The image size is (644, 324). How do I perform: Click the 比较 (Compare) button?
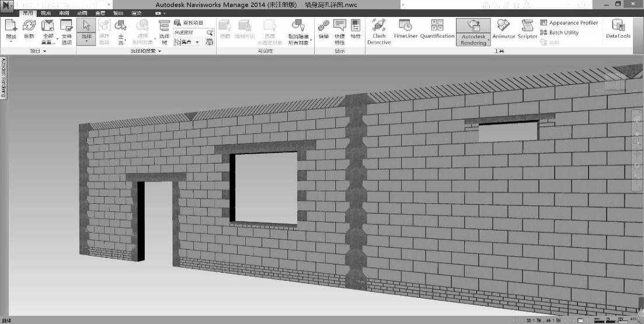coord(549,42)
